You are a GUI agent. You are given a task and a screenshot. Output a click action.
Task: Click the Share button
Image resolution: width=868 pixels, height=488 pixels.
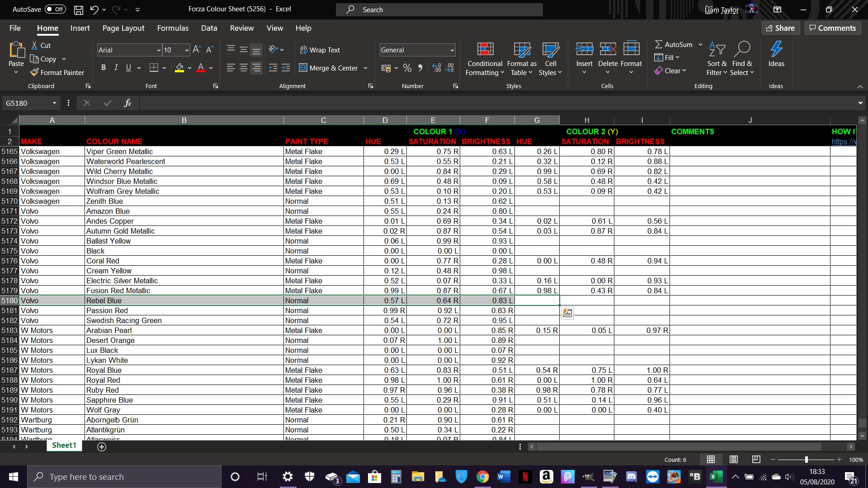coord(782,28)
